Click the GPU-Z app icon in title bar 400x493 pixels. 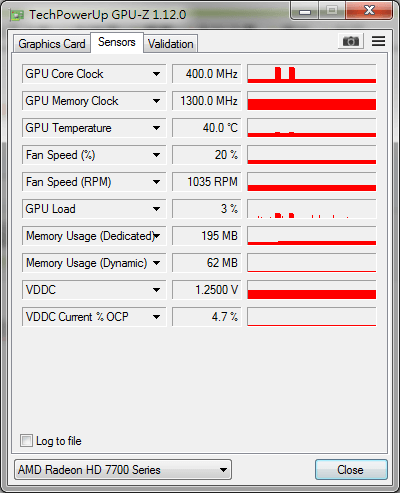(x=16, y=15)
